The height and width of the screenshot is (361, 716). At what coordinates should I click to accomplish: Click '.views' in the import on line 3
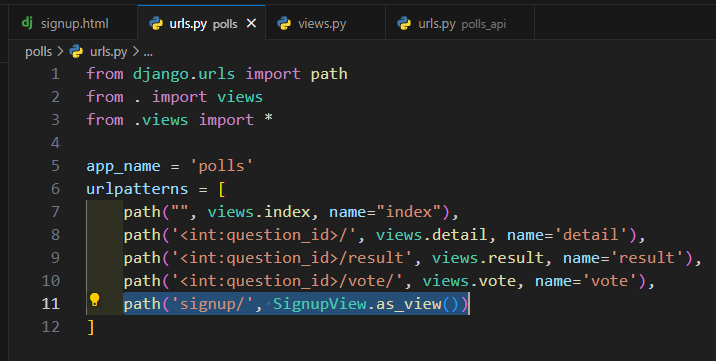161,120
